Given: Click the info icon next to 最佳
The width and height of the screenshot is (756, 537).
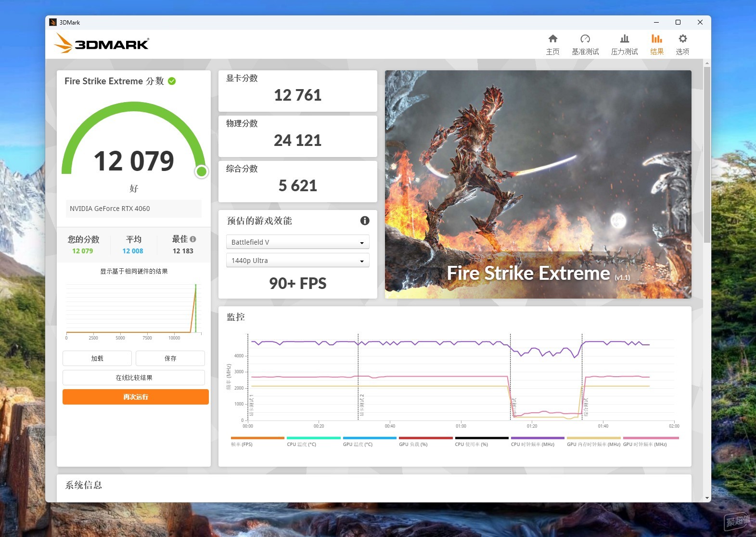Looking at the screenshot, I should pos(193,239).
